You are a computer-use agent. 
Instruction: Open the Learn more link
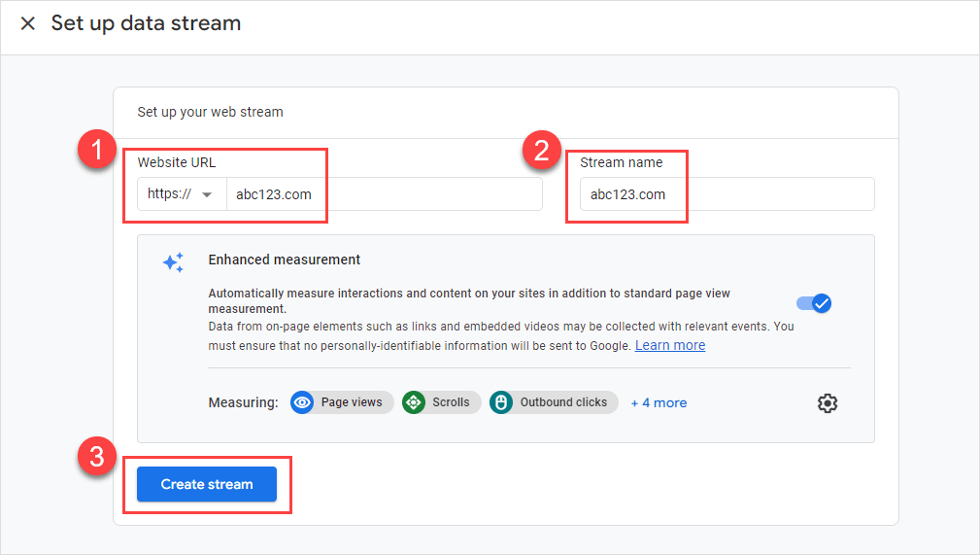[x=670, y=346]
